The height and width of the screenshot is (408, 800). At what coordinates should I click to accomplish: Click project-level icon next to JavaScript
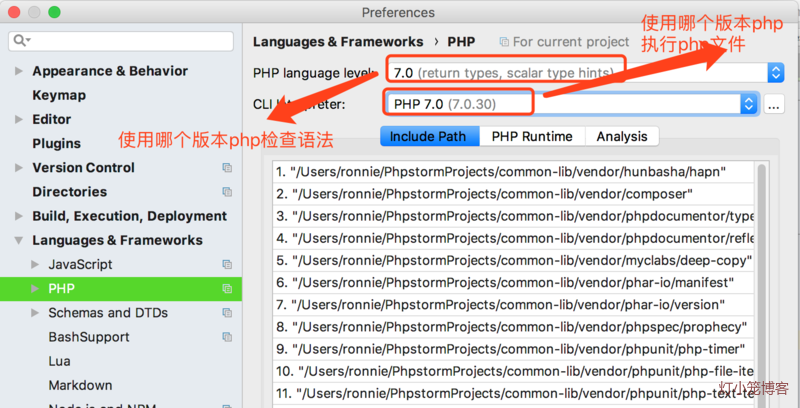[227, 264]
